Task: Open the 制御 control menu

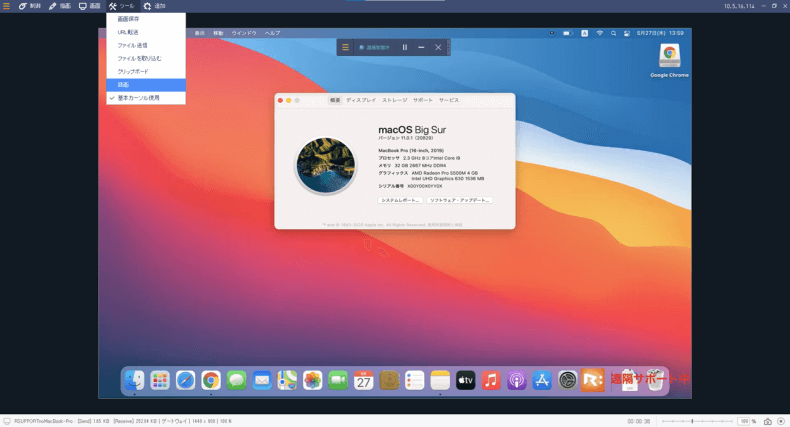Action: 29,6
